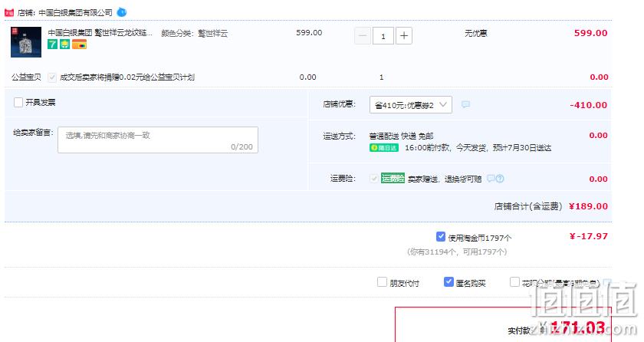Open the product thumbnail image
The image size is (644, 342).
(26, 42)
